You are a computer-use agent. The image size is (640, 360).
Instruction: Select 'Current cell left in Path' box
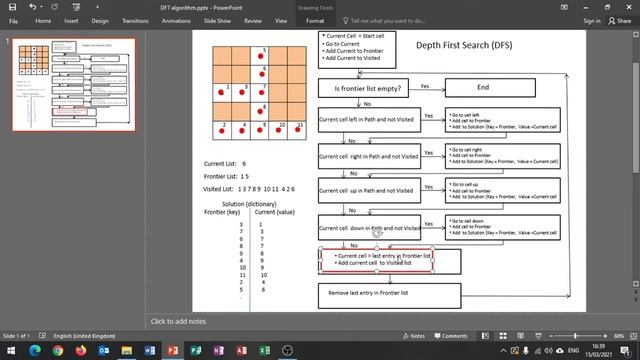[369, 120]
